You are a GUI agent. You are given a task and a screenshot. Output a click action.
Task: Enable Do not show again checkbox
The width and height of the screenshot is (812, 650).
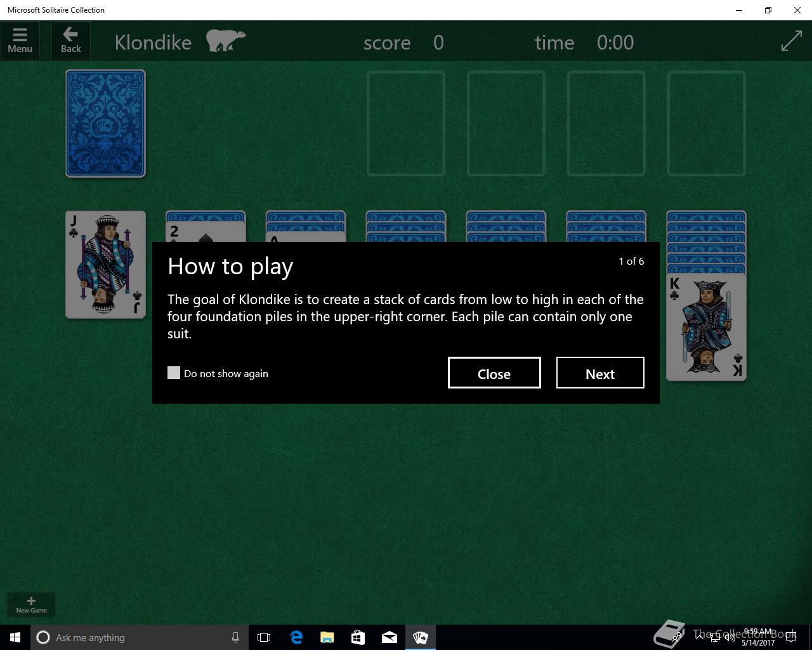[174, 373]
